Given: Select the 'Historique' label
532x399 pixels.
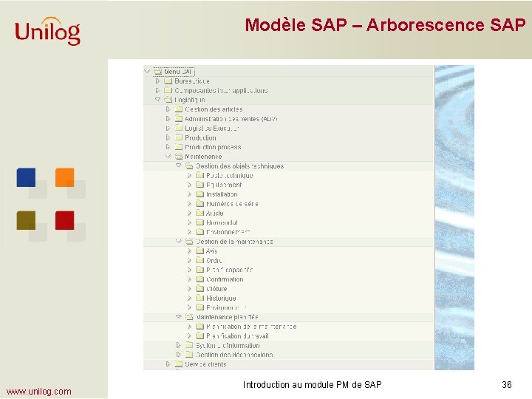Looking at the screenshot, I should pyautogui.click(x=221, y=299).
